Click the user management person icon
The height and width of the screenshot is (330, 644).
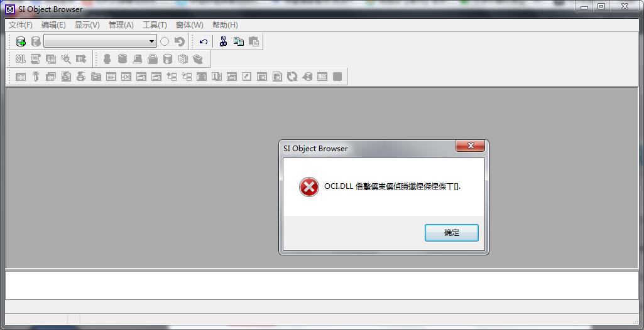pos(107,59)
